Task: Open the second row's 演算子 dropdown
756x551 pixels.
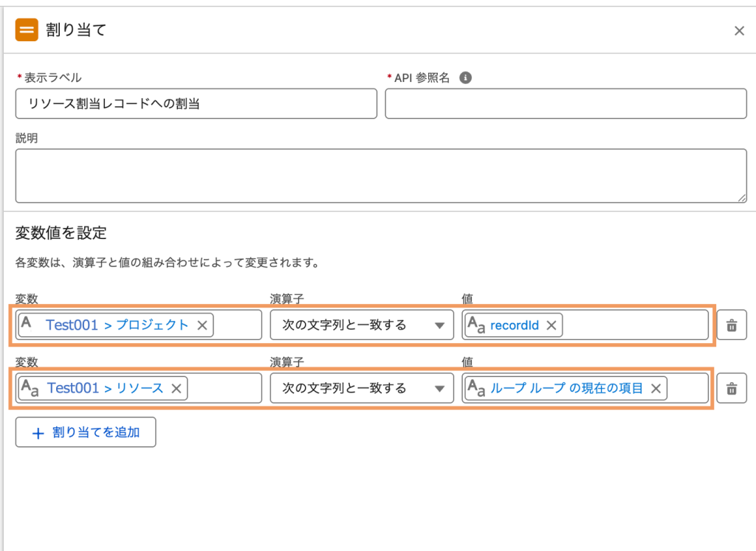Action: point(361,389)
